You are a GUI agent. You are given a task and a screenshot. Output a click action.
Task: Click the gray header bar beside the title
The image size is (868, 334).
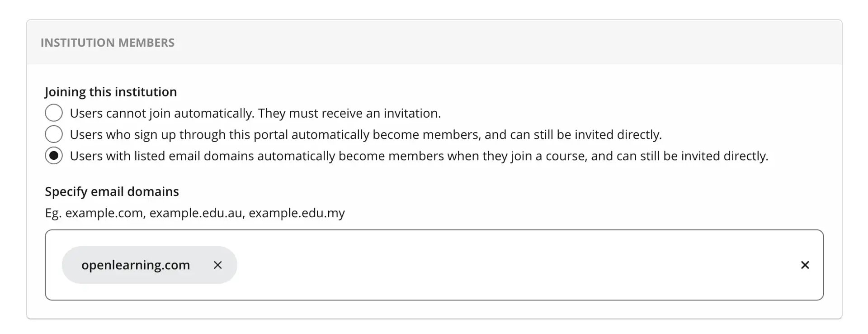click(x=497, y=43)
